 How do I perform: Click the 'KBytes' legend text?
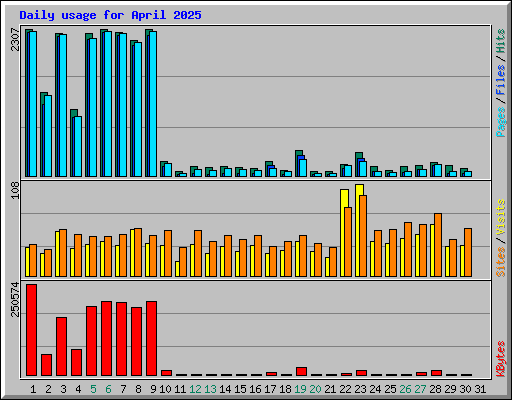pyautogui.click(x=501, y=359)
